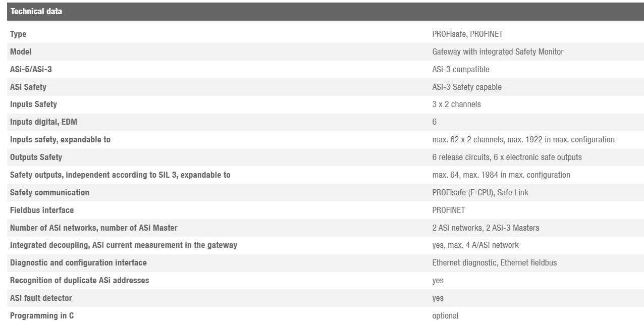Viewport: 644px width, 321px height.
Task: Click 2 ASi networks, 2 ASi-3 Masters
Action: (486, 228)
